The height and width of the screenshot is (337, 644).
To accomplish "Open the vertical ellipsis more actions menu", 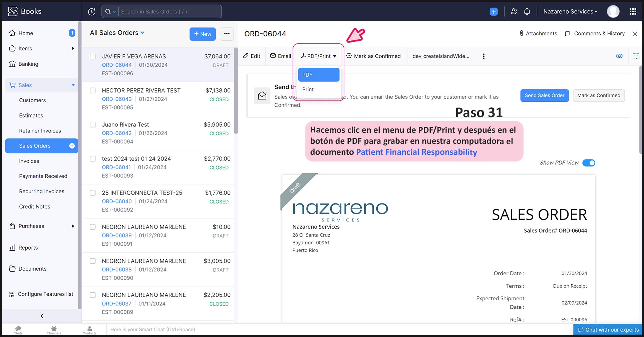I will (484, 56).
